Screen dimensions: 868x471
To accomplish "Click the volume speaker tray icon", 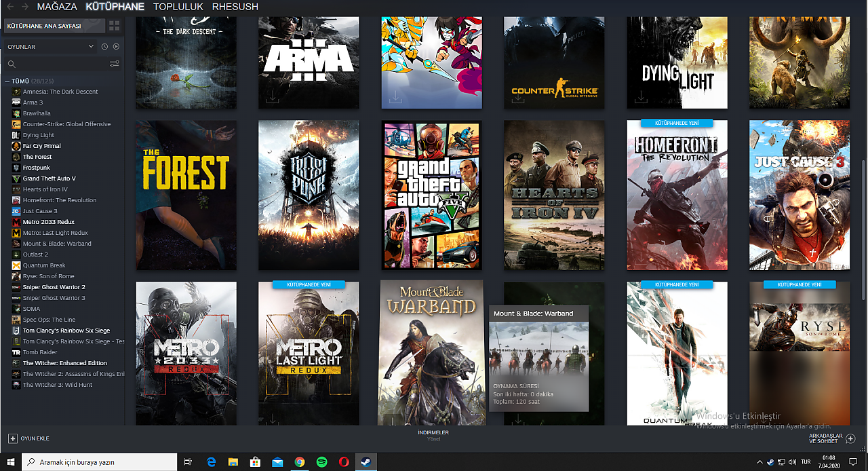I will point(792,462).
